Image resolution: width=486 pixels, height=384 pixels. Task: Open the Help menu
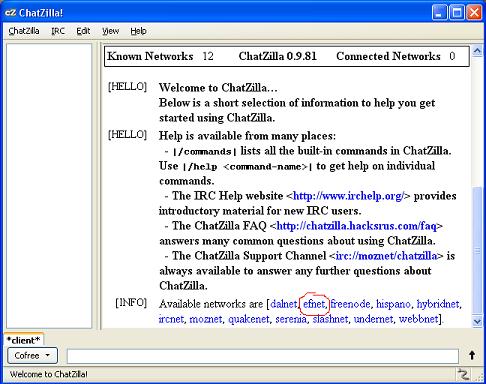138,31
